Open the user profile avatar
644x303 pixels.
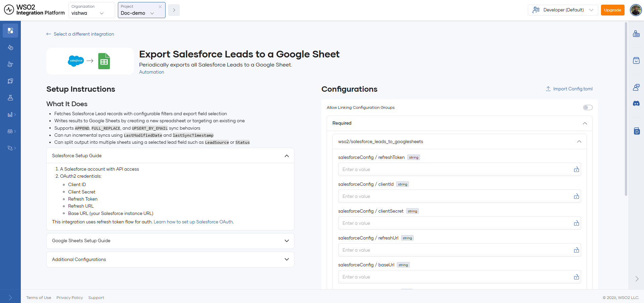[636, 10]
